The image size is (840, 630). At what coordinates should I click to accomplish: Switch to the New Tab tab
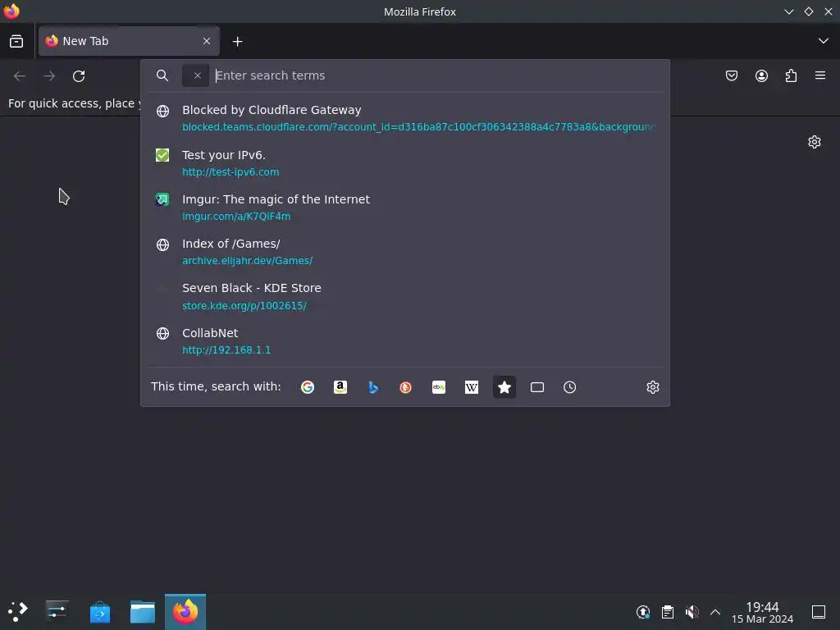(129, 41)
